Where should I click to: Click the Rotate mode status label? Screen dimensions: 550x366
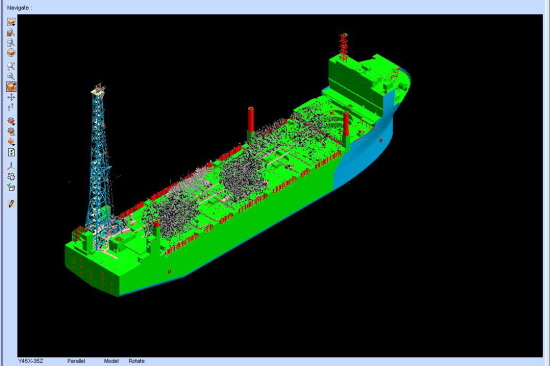(136, 361)
